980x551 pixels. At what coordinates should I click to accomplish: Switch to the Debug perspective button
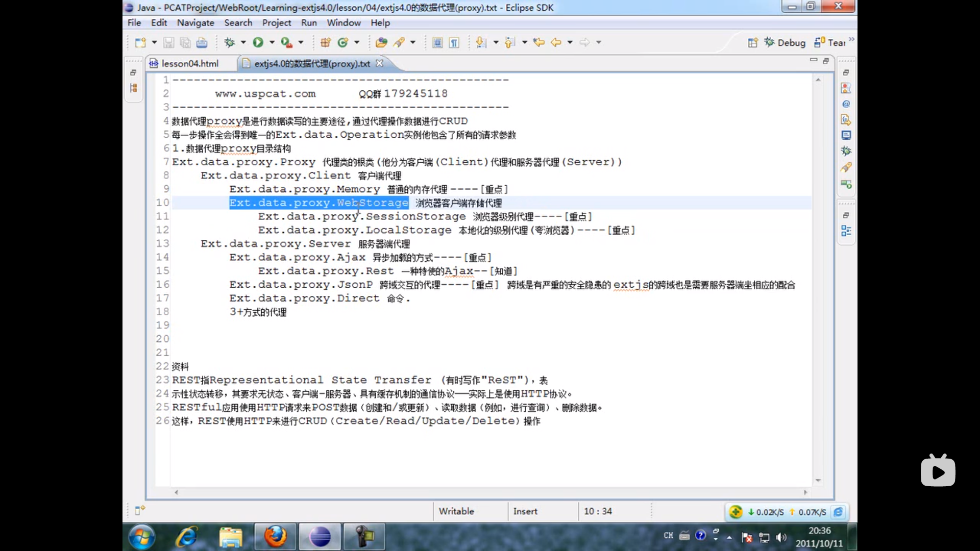point(785,42)
